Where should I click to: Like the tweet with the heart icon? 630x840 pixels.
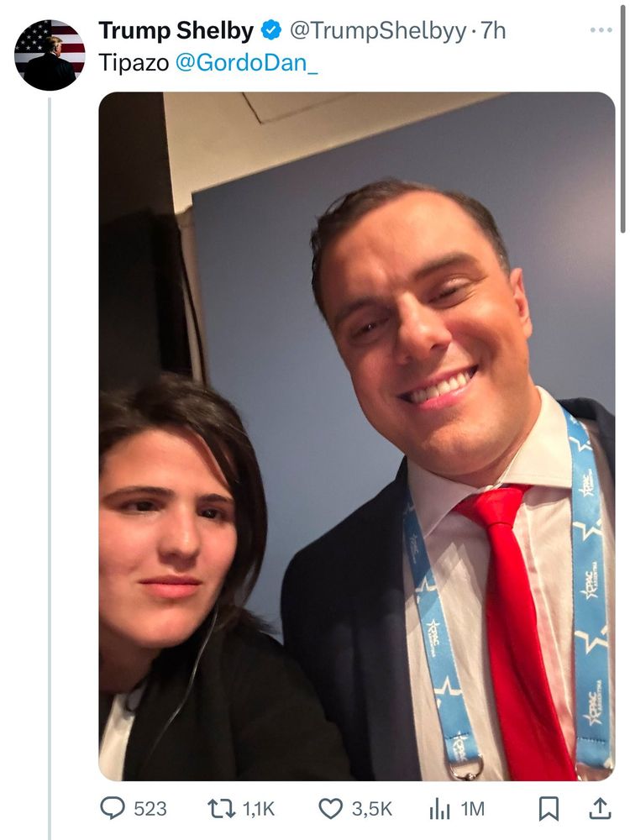coord(330,809)
